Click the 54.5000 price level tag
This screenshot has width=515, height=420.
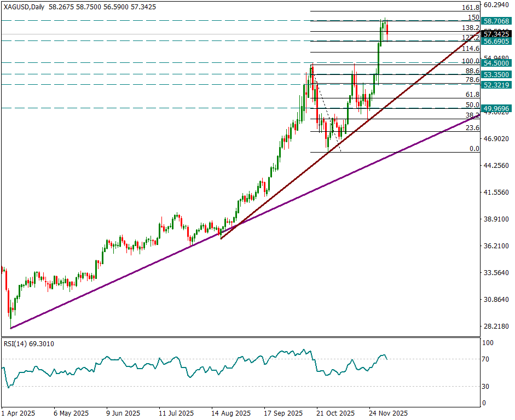[496, 63]
